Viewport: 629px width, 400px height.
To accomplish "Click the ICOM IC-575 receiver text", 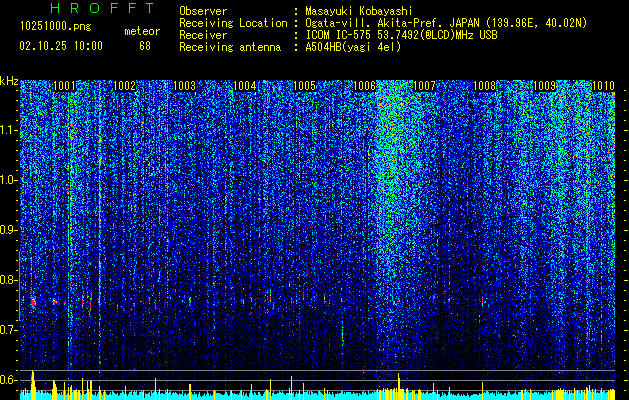I will (x=401, y=35).
